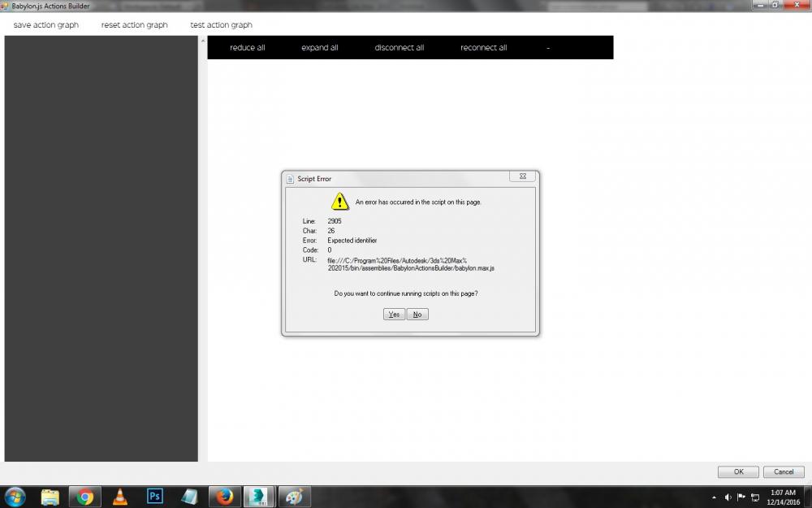
Task: Click the Expected identifier error text
Action: coord(352,241)
